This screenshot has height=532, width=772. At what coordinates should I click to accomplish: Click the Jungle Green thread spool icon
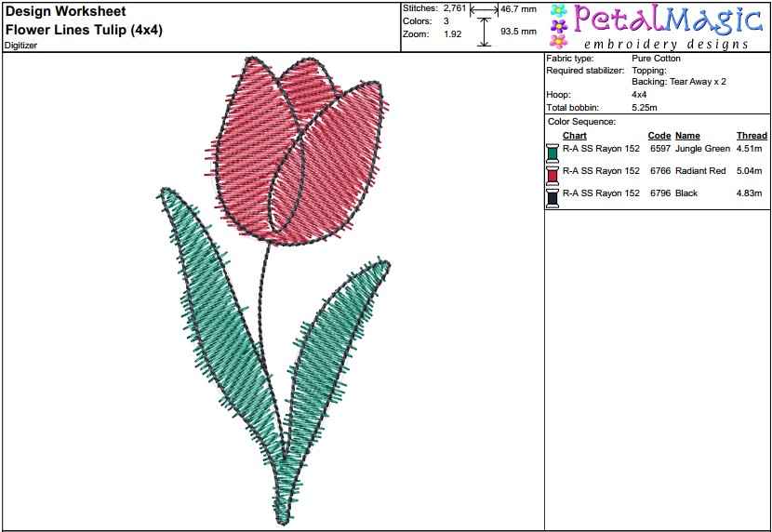(x=552, y=153)
